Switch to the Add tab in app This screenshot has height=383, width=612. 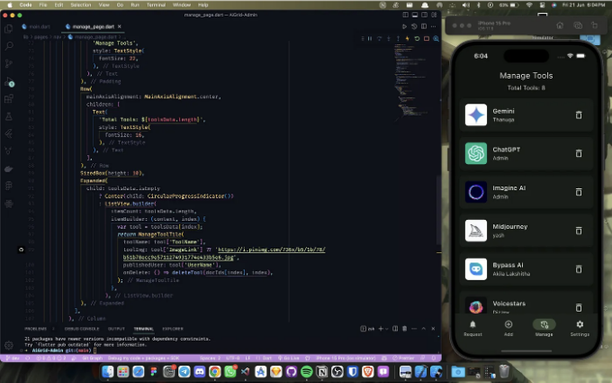508,328
